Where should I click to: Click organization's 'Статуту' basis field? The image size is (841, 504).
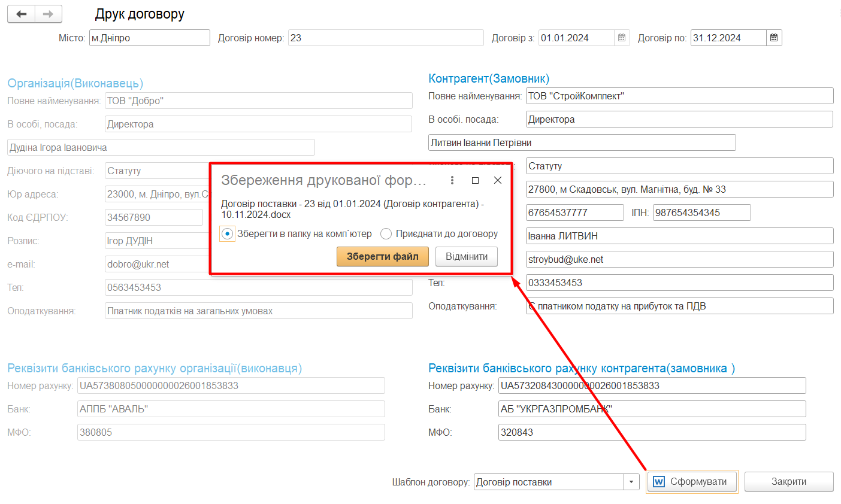tap(157, 171)
